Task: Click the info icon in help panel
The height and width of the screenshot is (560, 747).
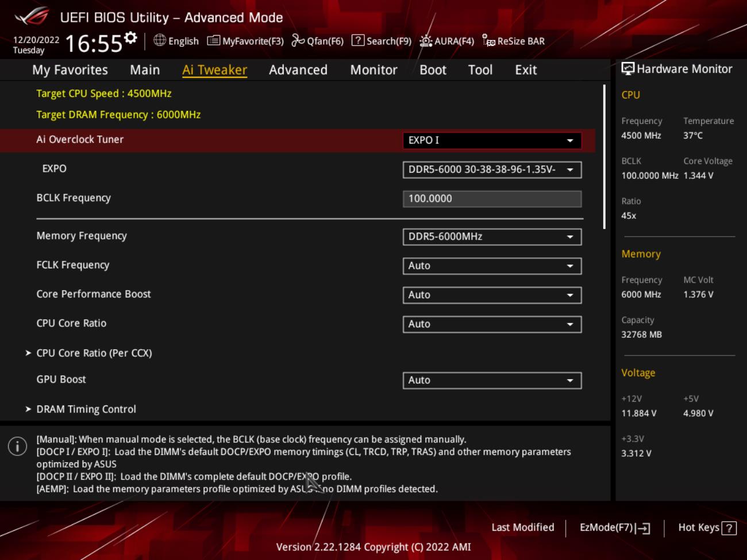Action: 17,446
